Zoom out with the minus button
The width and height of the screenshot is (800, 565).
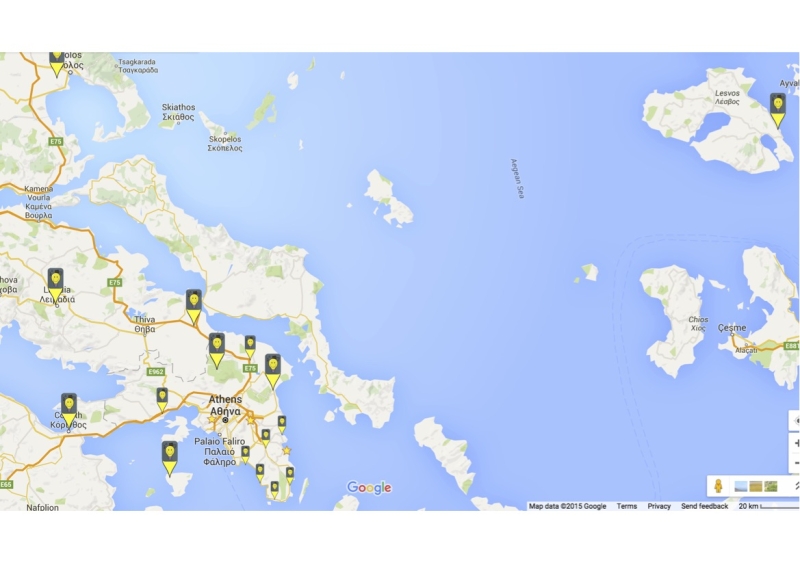[795, 462]
